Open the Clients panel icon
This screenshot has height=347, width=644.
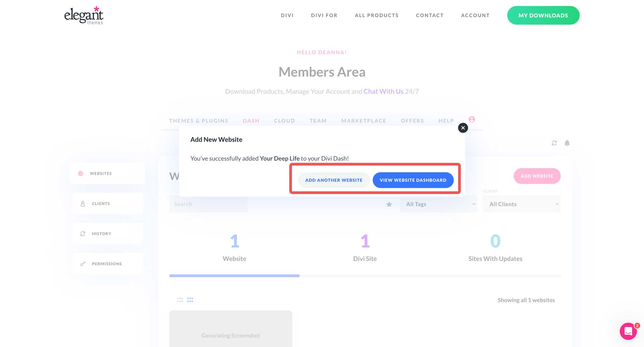pos(83,203)
